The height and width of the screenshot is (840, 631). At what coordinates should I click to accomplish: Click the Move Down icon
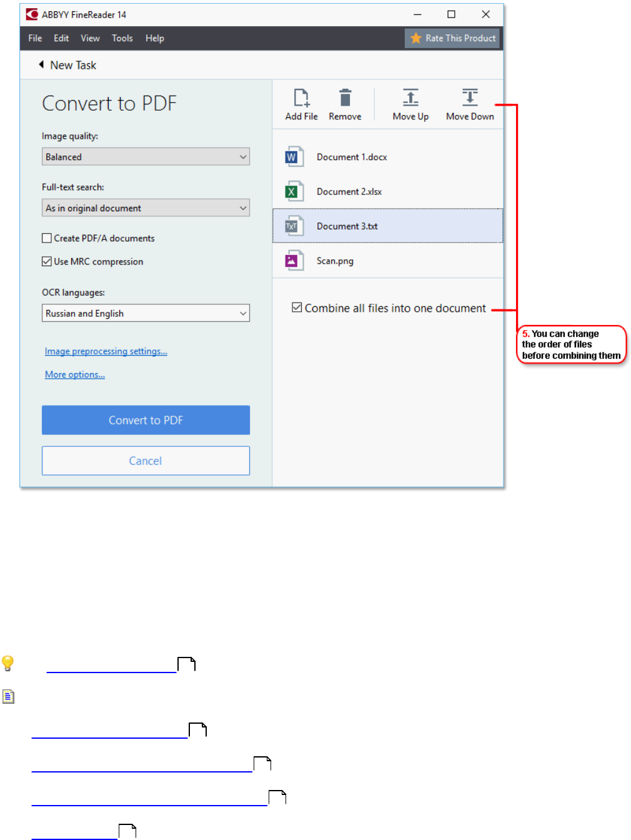[x=470, y=97]
